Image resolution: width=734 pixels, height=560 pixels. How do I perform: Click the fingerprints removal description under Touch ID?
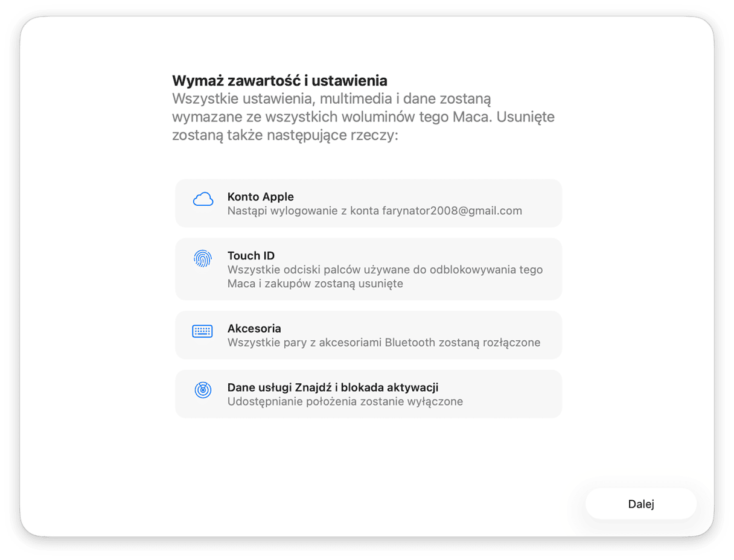coord(385,276)
